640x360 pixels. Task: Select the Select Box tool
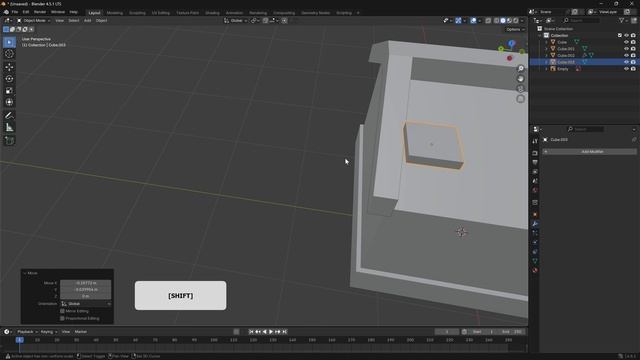9,42
